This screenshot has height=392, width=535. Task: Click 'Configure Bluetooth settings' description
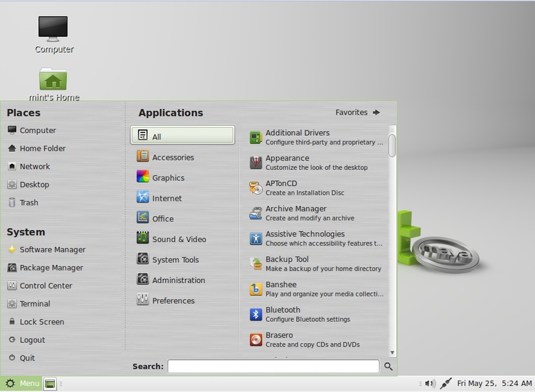point(308,319)
